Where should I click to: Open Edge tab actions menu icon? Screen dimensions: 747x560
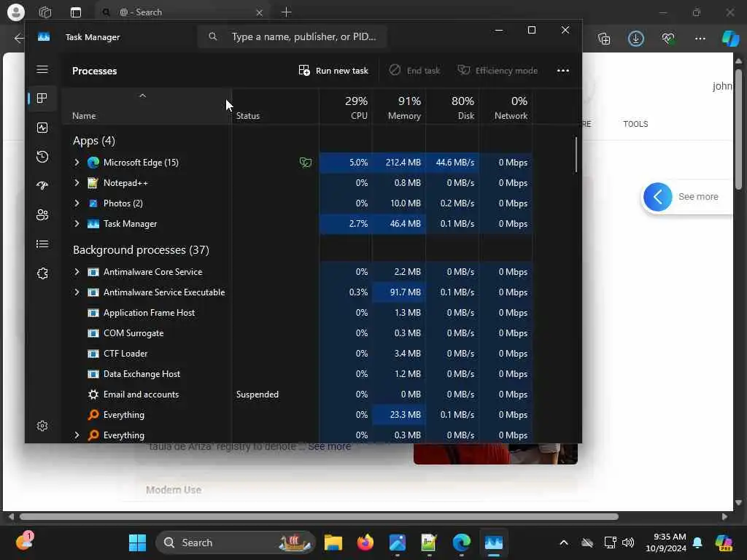click(76, 12)
